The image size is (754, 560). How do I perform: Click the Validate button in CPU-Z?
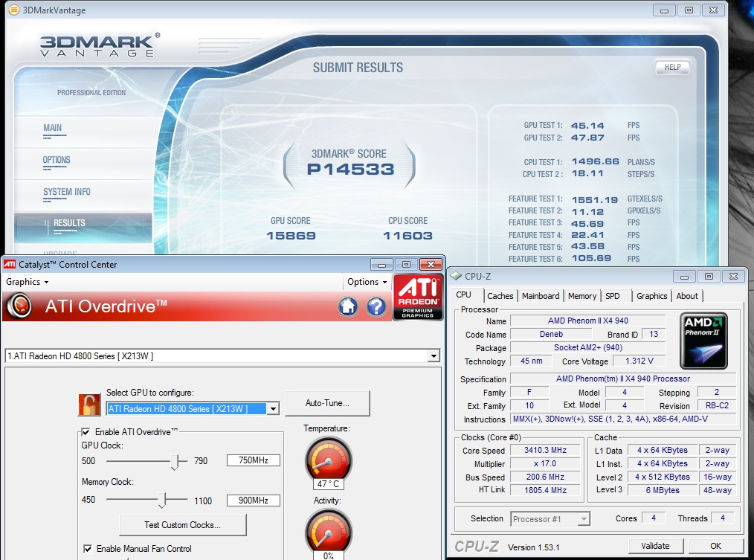tap(655, 546)
